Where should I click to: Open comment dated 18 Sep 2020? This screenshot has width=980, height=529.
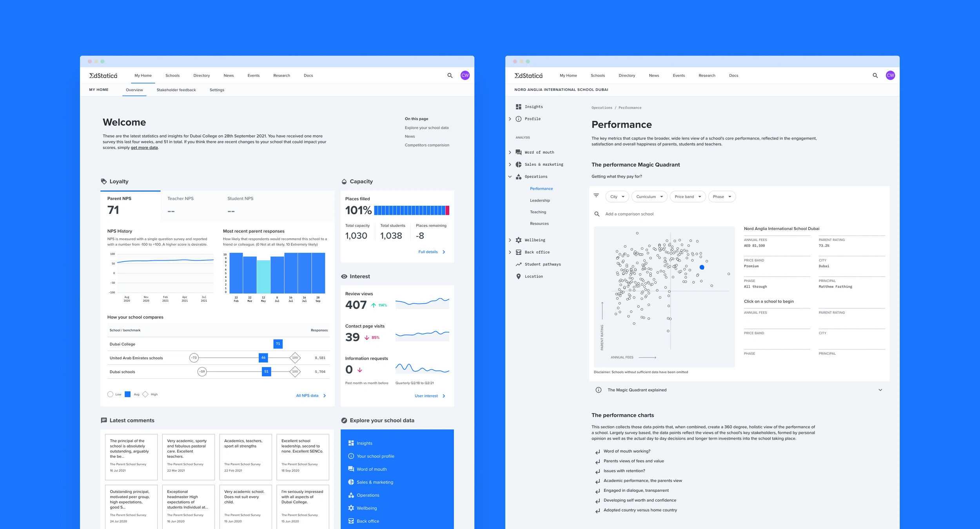point(303,457)
